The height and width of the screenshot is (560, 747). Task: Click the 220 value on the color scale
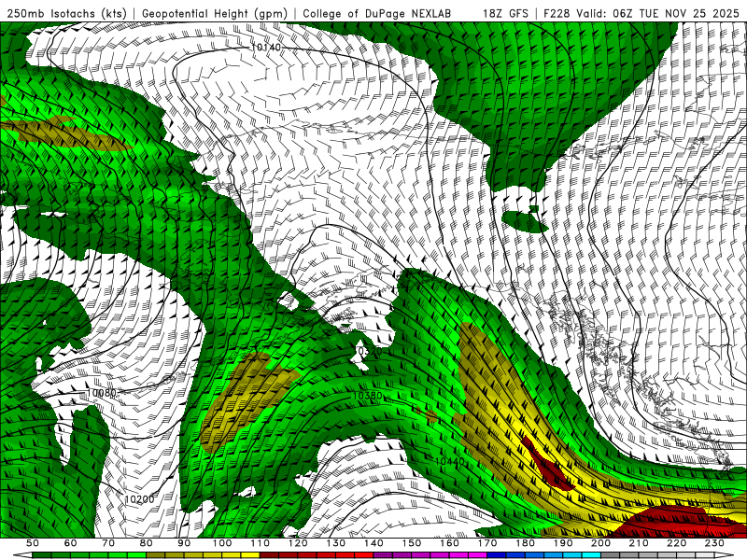click(676, 543)
